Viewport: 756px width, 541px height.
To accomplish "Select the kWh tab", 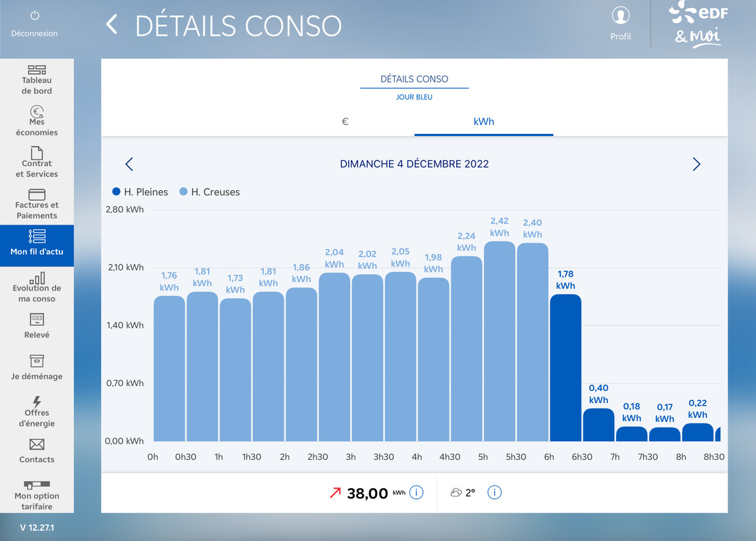I will (x=484, y=122).
